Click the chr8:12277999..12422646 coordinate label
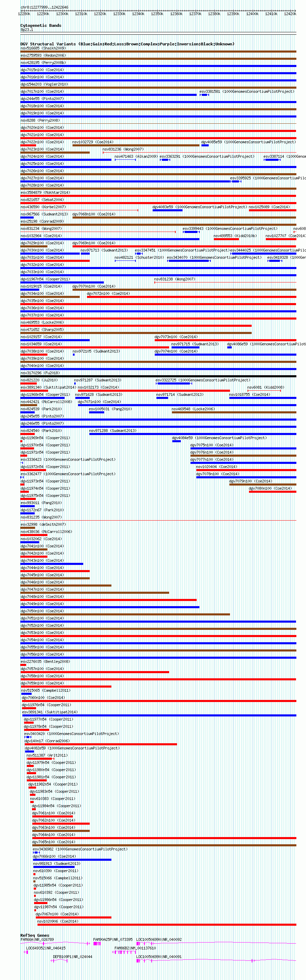The height and width of the screenshot is (980, 306). 45,7
